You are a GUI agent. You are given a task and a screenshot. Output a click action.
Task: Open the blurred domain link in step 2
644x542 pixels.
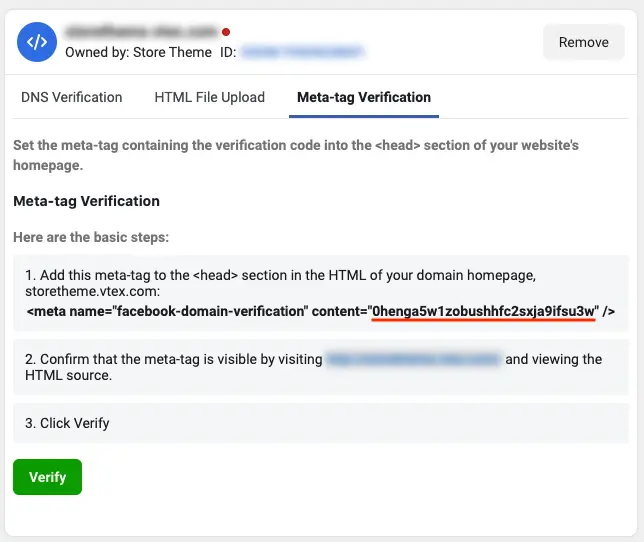[x=413, y=359]
